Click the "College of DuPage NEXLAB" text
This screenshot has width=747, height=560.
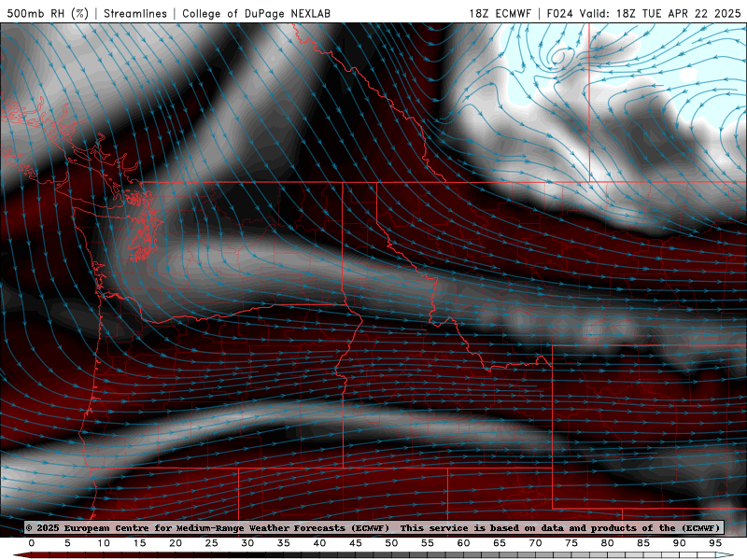click(256, 13)
